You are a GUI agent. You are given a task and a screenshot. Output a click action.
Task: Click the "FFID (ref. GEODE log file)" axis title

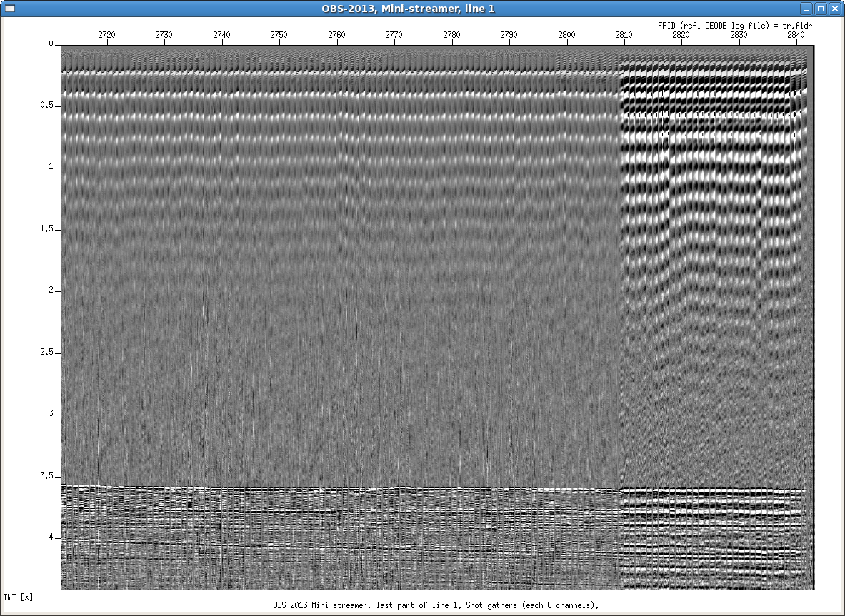tap(736, 24)
